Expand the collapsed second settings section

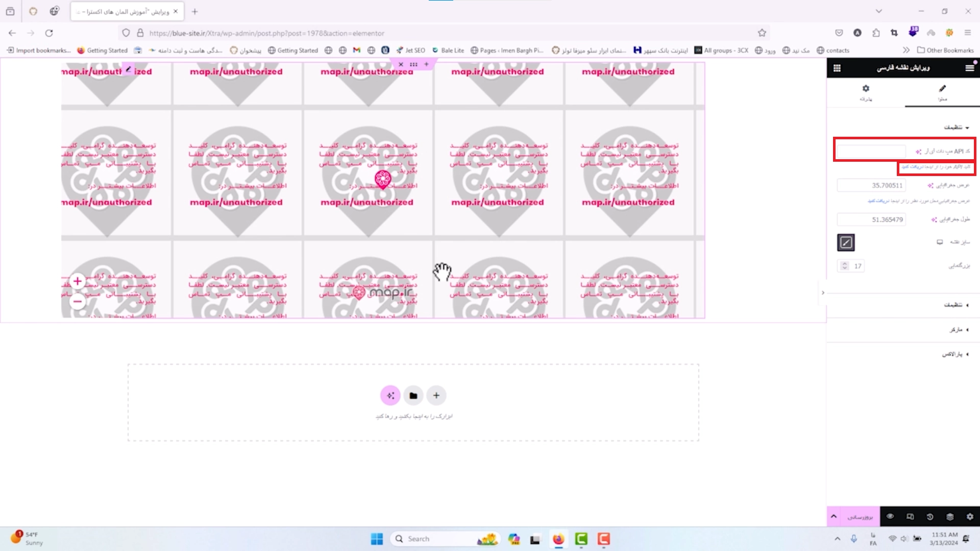pos(957,305)
